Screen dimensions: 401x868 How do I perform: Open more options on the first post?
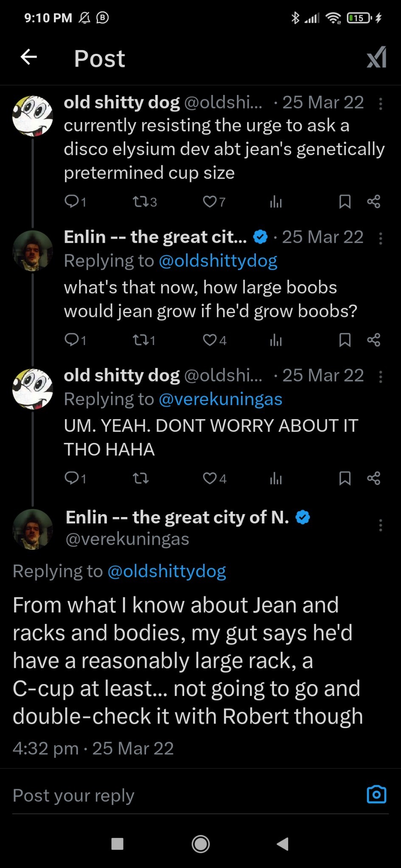point(380,104)
